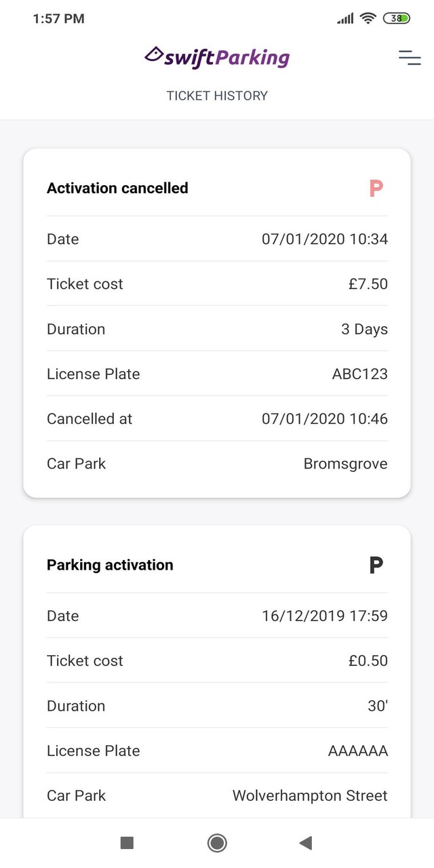Tap the Cancelled at row

216,418
